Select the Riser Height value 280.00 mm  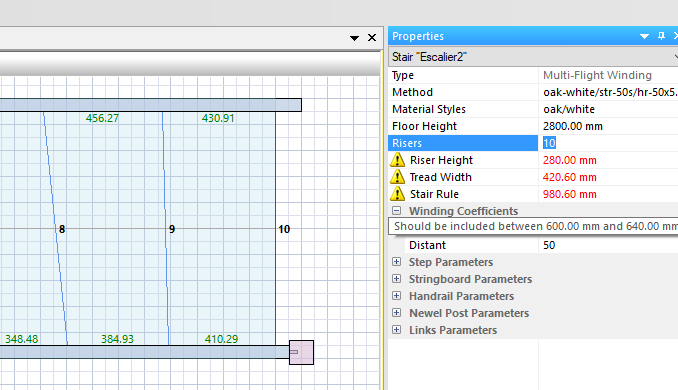pos(569,160)
